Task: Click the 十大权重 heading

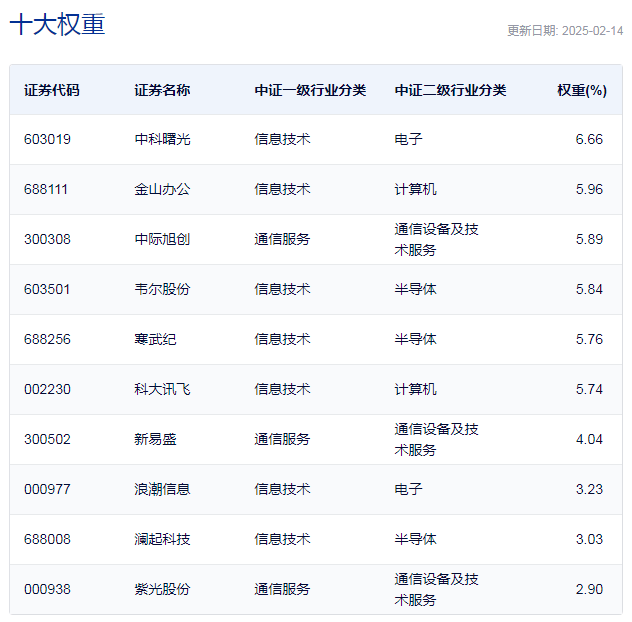Action: (57, 24)
